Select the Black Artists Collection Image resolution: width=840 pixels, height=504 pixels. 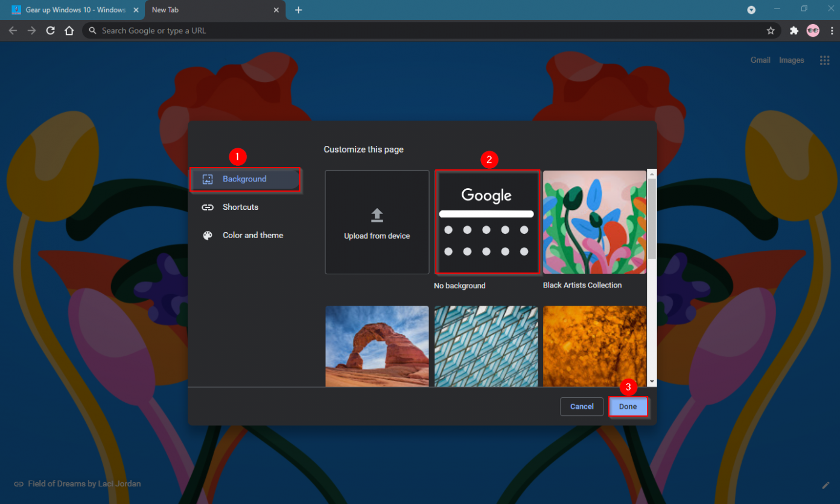pos(594,222)
